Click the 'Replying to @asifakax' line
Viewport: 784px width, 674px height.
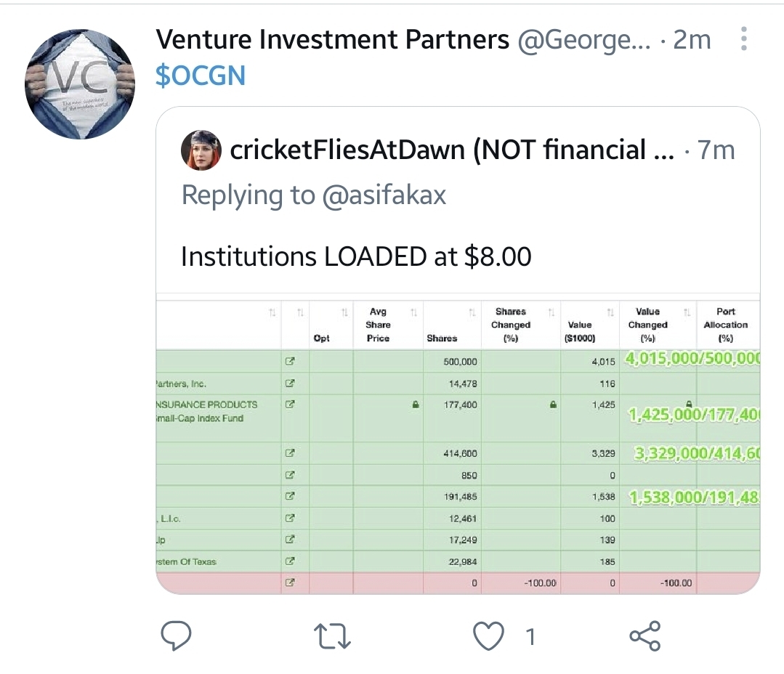pyautogui.click(x=313, y=195)
